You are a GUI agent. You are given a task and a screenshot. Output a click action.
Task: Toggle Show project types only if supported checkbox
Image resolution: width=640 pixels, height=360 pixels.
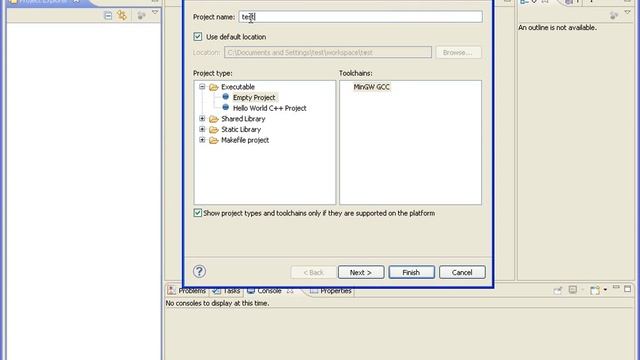point(198,213)
